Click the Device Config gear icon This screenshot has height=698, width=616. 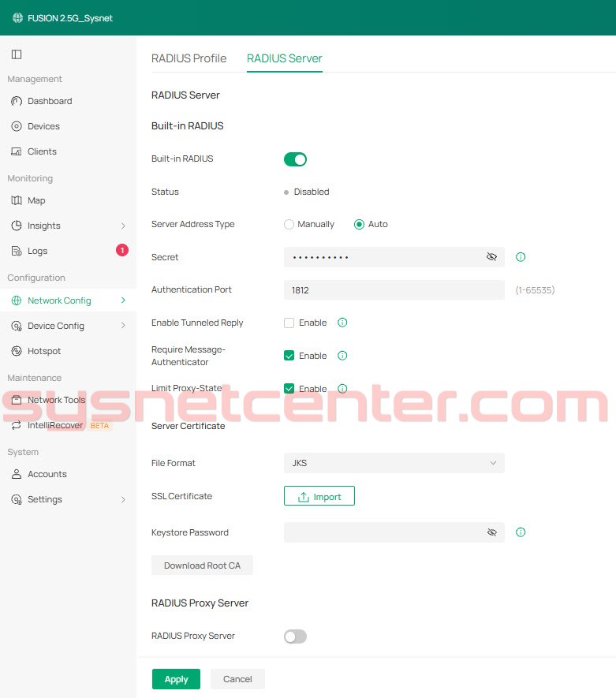17,326
